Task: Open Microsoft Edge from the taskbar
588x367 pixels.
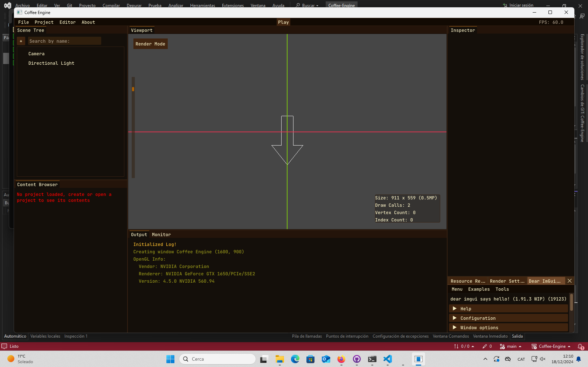Action: coord(295,359)
